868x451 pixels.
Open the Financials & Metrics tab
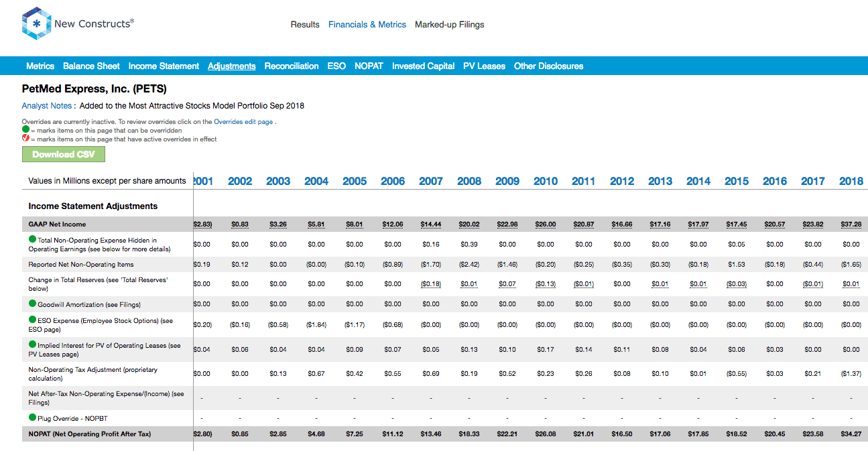pyautogui.click(x=367, y=25)
